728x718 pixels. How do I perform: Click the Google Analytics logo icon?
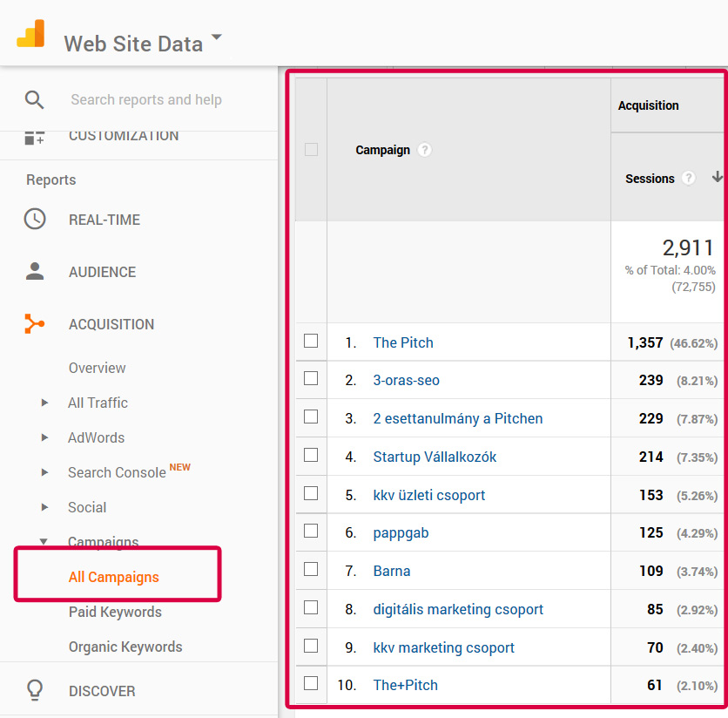[30, 35]
